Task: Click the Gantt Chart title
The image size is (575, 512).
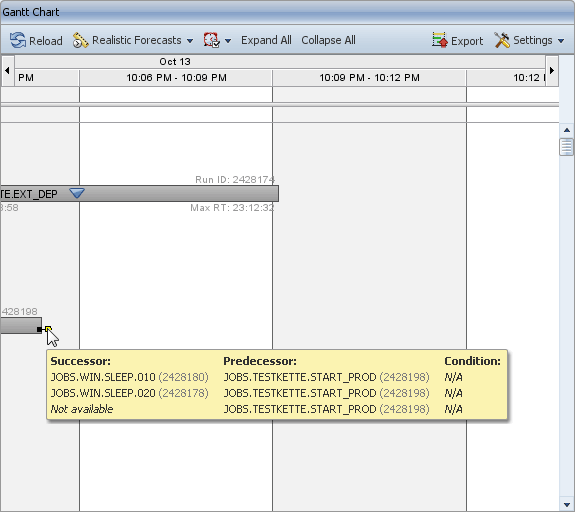Action: coord(31,12)
